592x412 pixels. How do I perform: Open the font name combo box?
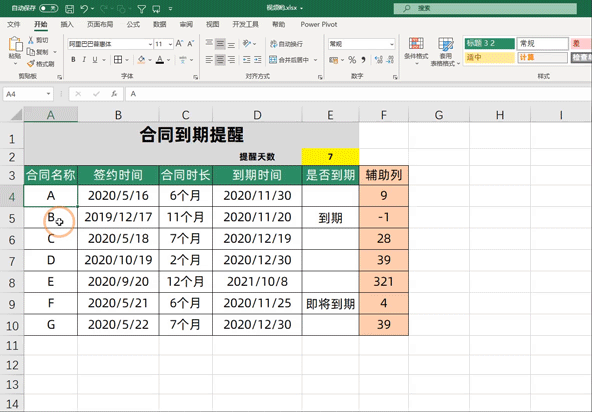click(x=110, y=44)
